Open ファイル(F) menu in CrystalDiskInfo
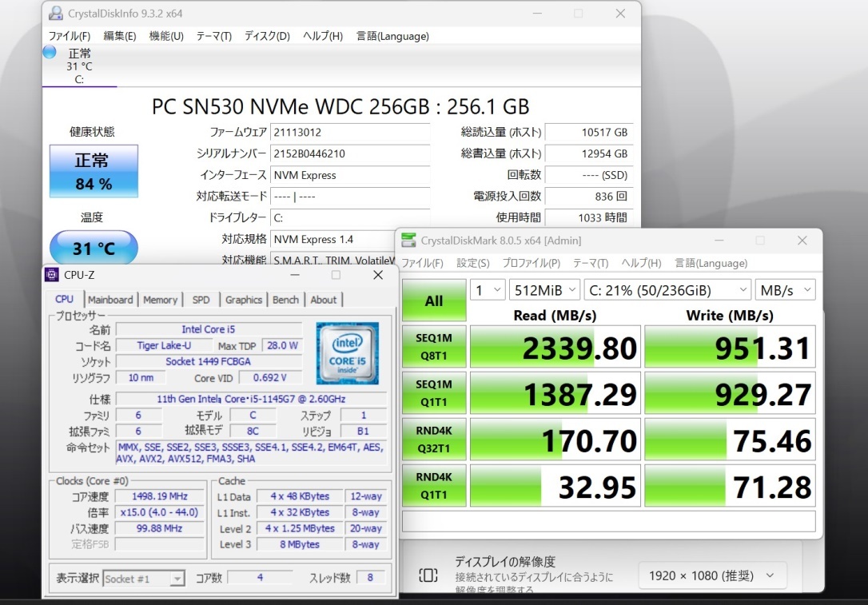 pyautogui.click(x=70, y=36)
